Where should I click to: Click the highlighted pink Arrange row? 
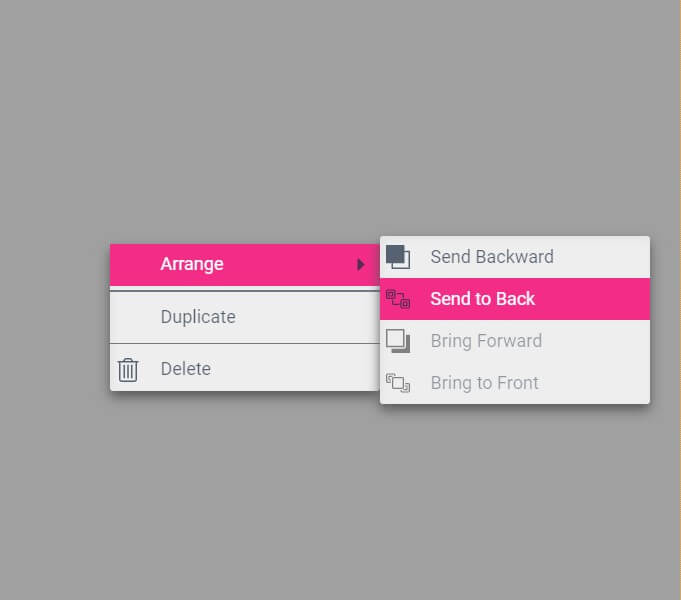[x=245, y=265]
